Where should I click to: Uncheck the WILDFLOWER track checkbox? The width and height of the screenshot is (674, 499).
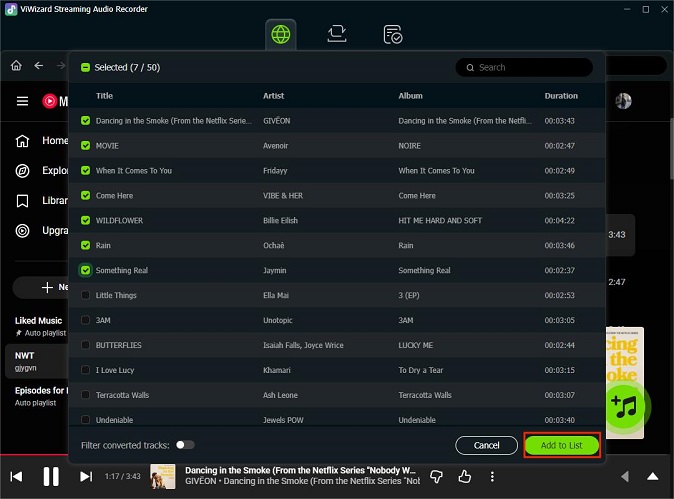click(86, 220)
